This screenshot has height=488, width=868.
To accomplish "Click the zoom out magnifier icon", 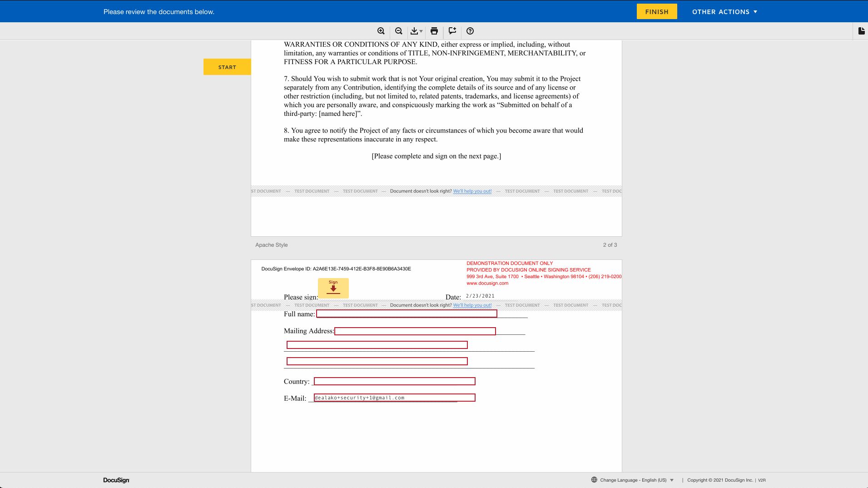I will [x=399, y=31].
